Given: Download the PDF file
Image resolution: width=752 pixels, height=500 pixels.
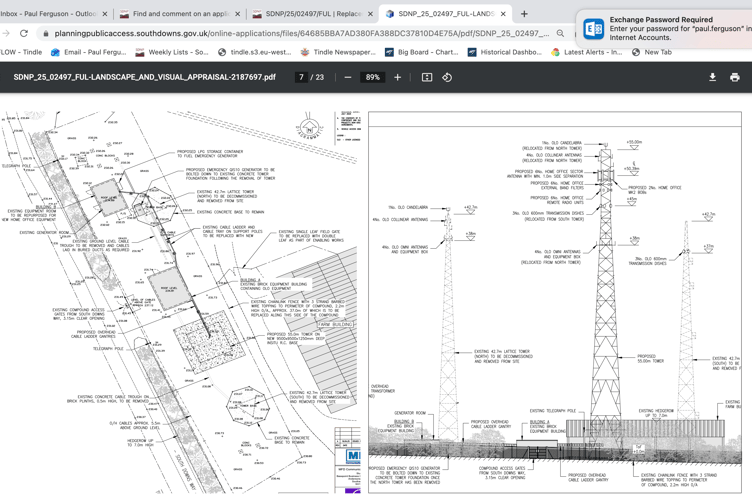Looking at the screenshot, I should (712, 77).
